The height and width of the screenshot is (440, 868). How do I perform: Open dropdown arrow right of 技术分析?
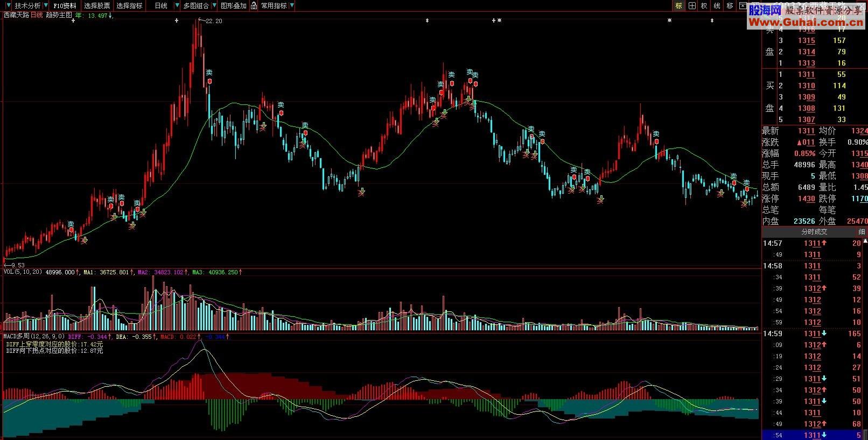click(46, 5)
